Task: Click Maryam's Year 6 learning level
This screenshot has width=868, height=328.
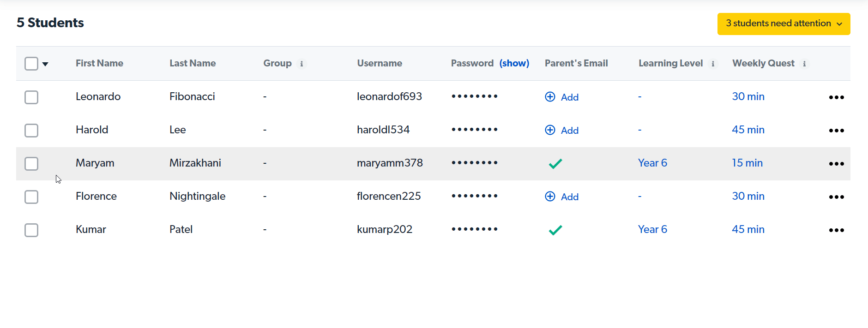Action: [x=652, y=163]
